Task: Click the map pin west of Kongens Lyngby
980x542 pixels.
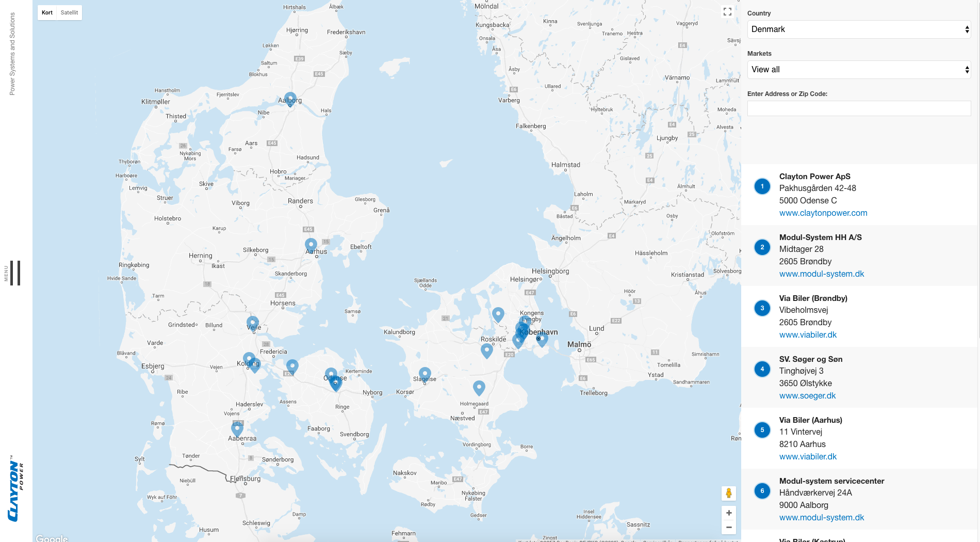Action: [x=498, y=314]
